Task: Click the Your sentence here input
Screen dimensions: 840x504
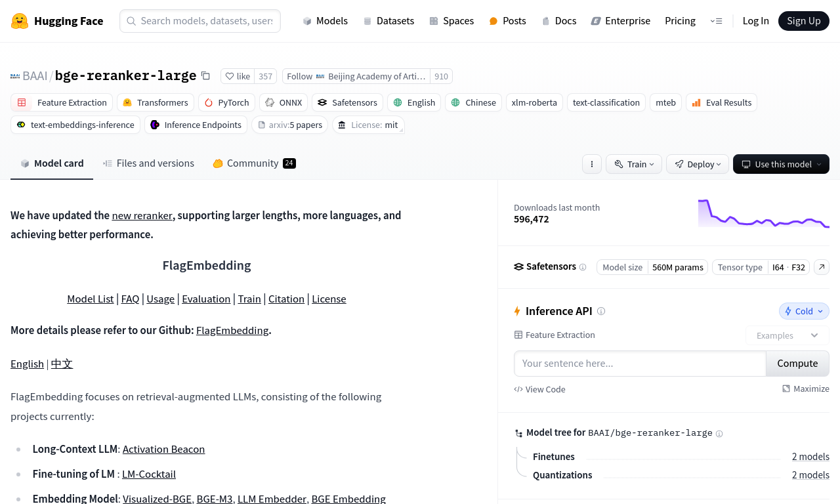Action: (640, 364)
